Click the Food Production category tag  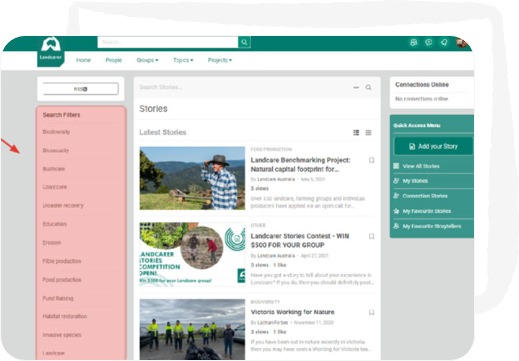(271, 149)
